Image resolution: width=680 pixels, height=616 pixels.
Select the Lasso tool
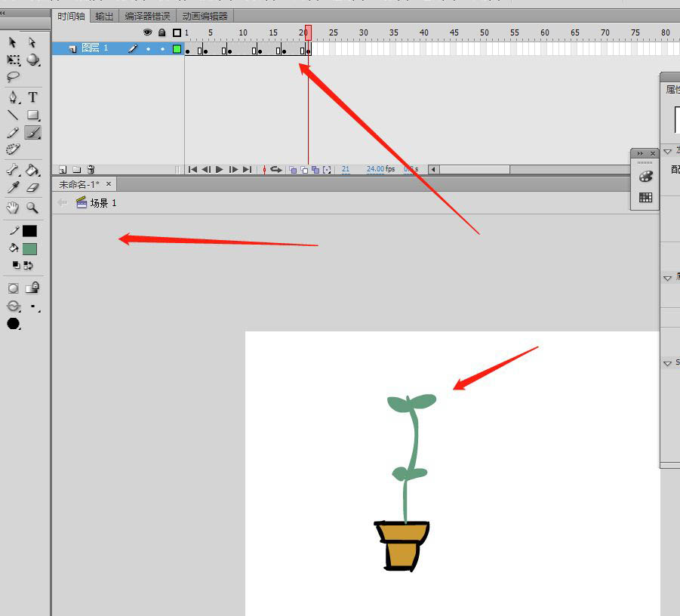click(13, 77)
